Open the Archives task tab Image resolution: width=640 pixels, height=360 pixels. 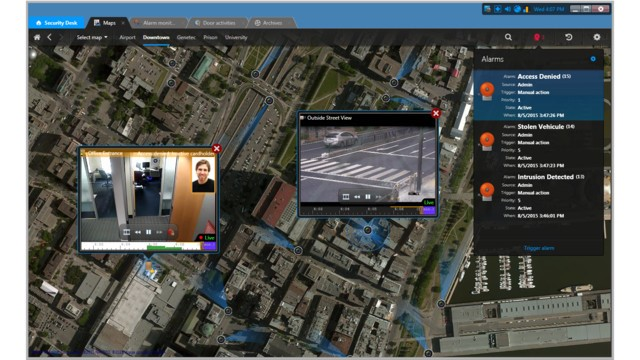click(x=272, y=23)
